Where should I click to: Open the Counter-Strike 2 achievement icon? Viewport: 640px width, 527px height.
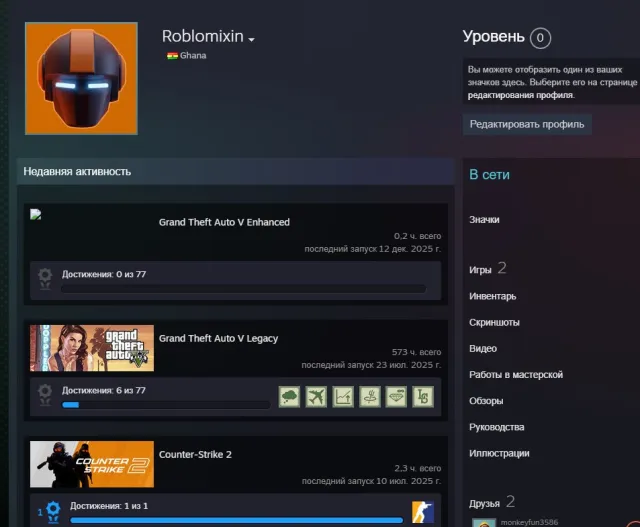[423, 512]
